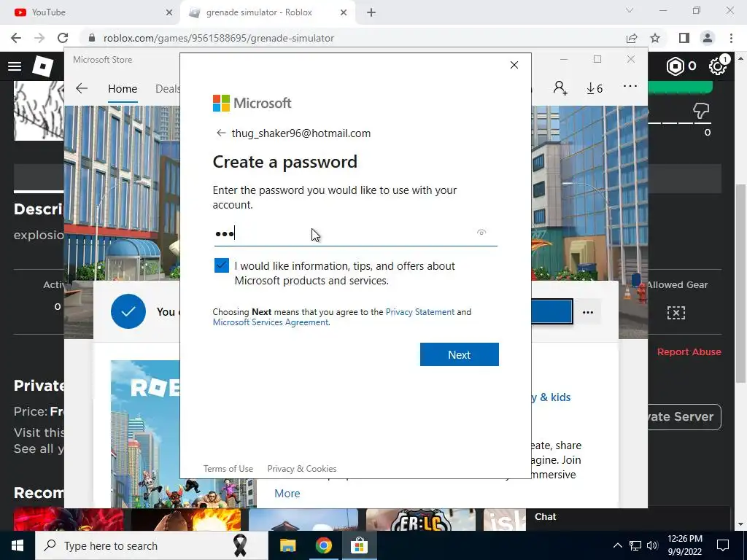
Task: Close the YouTube browser tab
Action: [x=169, y=12]
